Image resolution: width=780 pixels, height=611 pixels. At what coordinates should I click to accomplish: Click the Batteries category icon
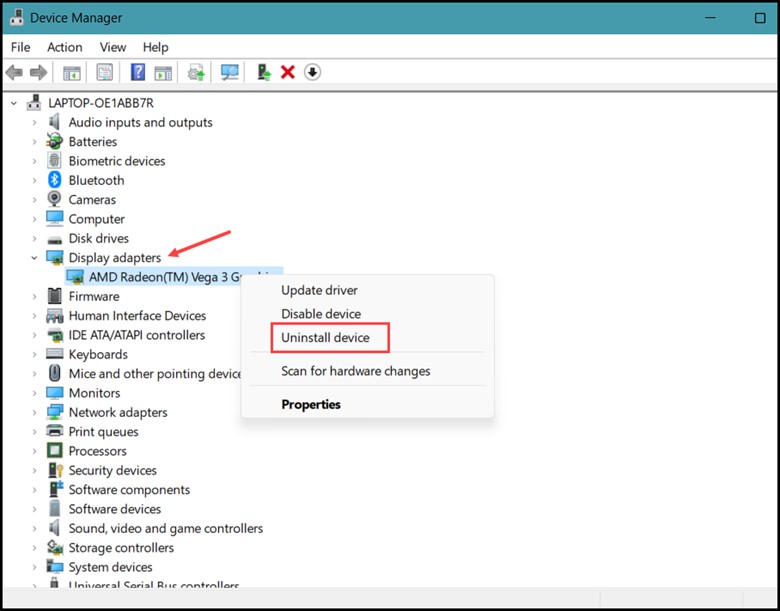coord(54,141)
